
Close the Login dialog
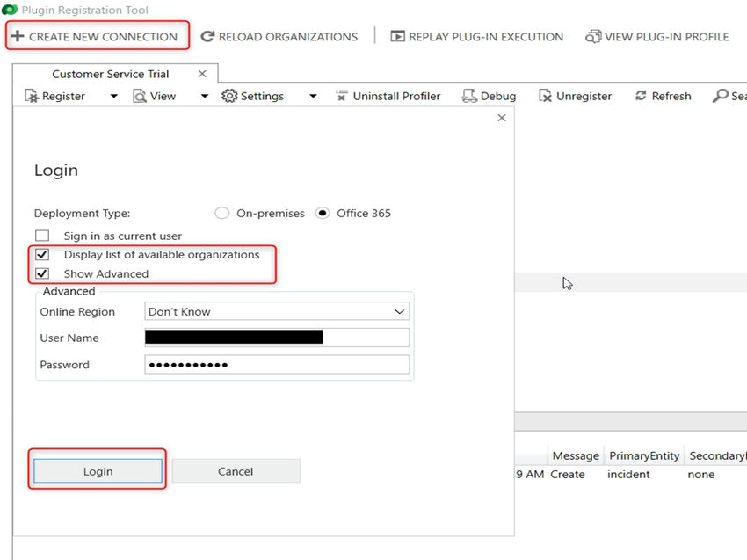(502, 118)
